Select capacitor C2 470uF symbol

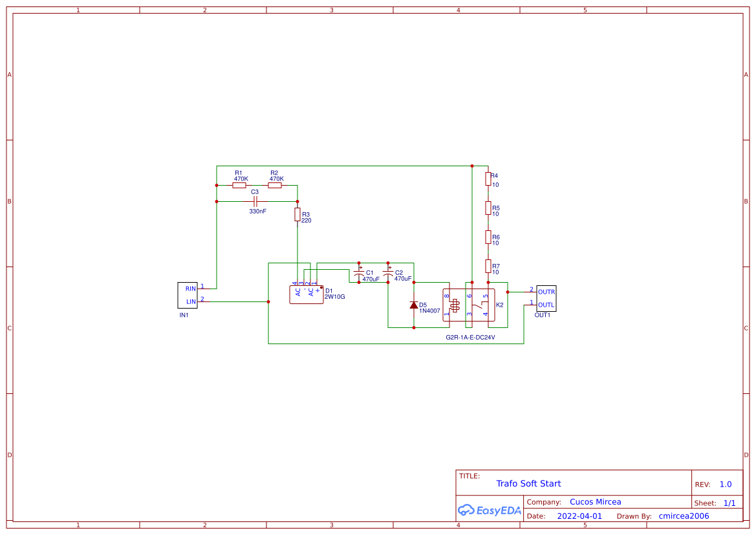[x=388, y=273]
